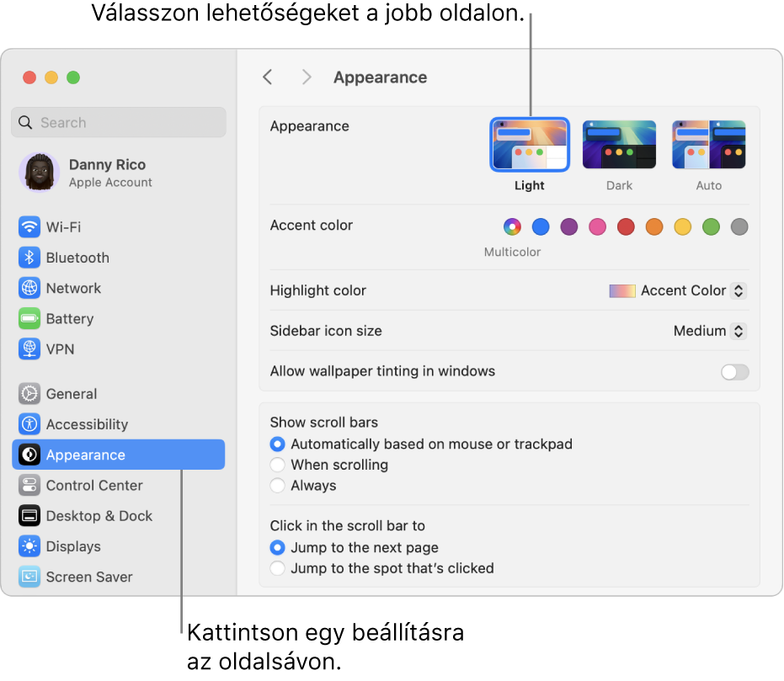Viewport: 784px width, 681px height.
Task: Close the window with red button
Action: click(29, 77)
